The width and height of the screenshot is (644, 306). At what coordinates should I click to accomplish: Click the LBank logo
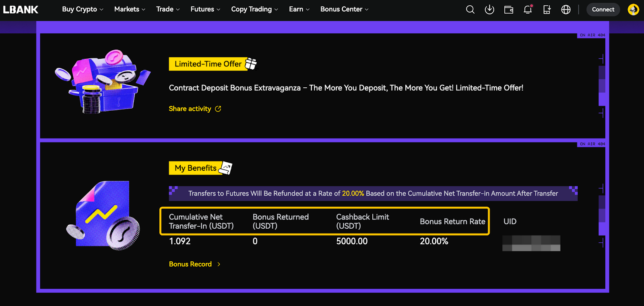tap(21, 9)
